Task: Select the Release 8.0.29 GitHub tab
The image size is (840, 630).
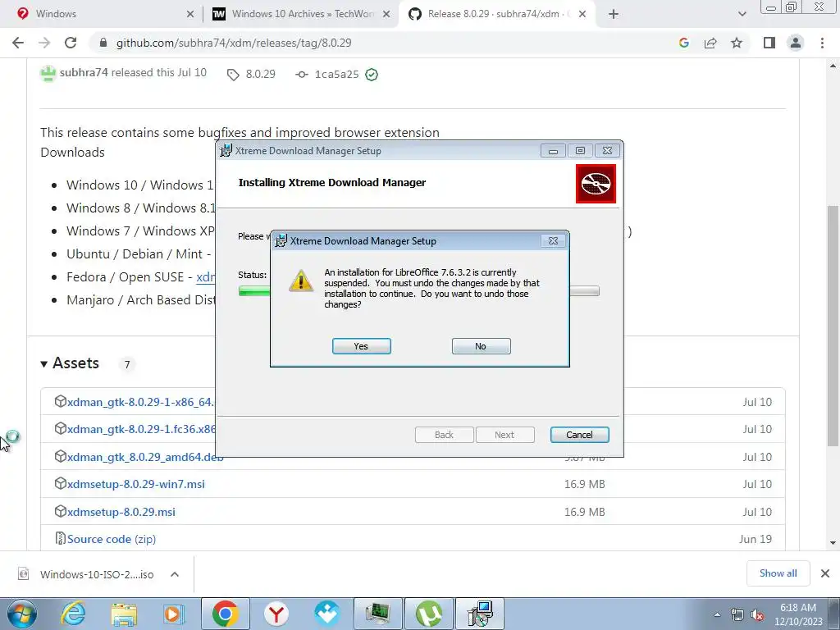Action: click(498, 14)
